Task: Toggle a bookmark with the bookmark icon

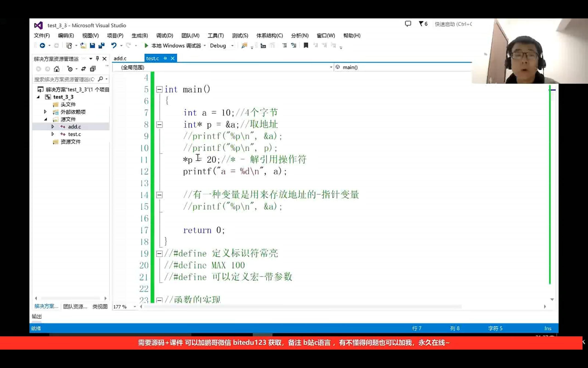Action: [306, 45]
